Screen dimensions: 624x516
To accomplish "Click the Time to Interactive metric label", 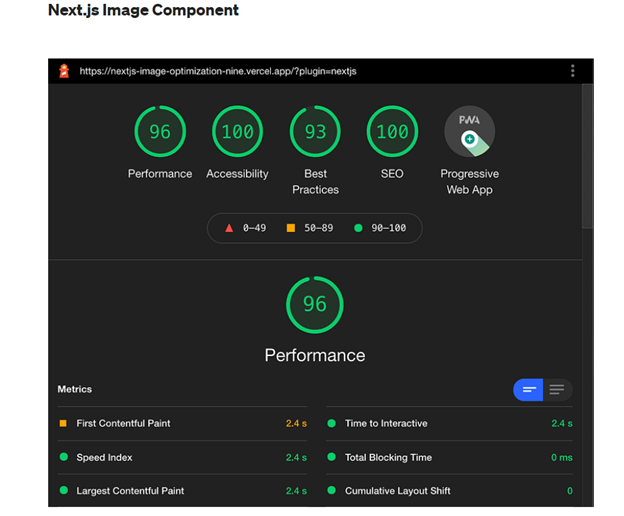I will pos(386,423).
